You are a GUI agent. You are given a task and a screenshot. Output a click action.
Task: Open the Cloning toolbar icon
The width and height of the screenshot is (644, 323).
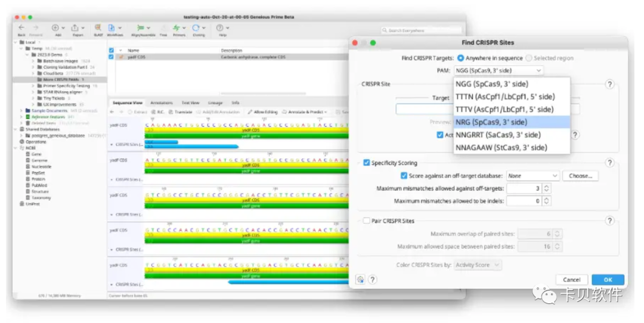click(x=196, y=27)
